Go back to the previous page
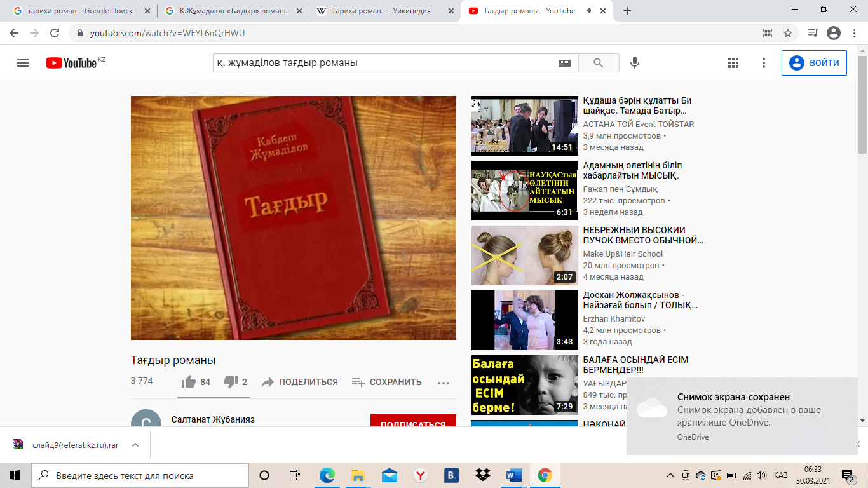Viewport: 868px width, 488px height. (x=14, y=33)
